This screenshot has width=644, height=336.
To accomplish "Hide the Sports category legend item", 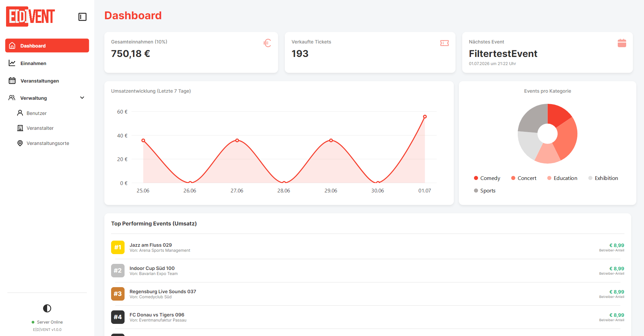I will [484, 190].
